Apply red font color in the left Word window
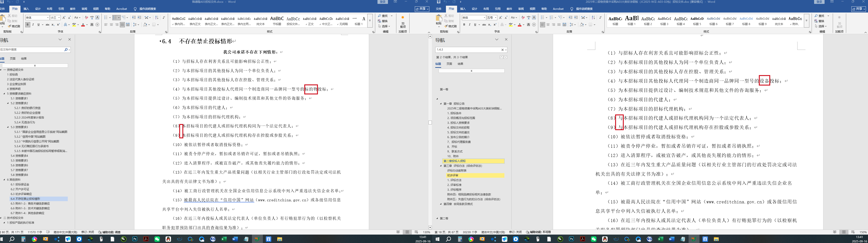The image size is (868, 243). (83, 25)
